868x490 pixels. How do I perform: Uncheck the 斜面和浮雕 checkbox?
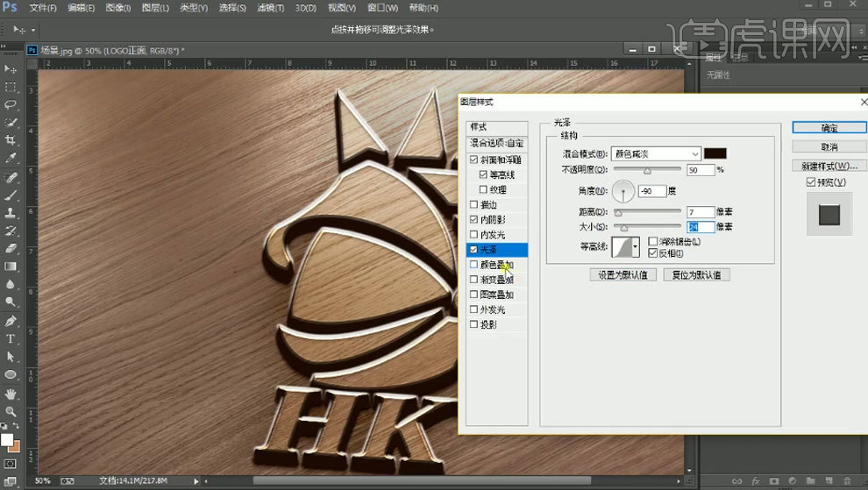473,160
